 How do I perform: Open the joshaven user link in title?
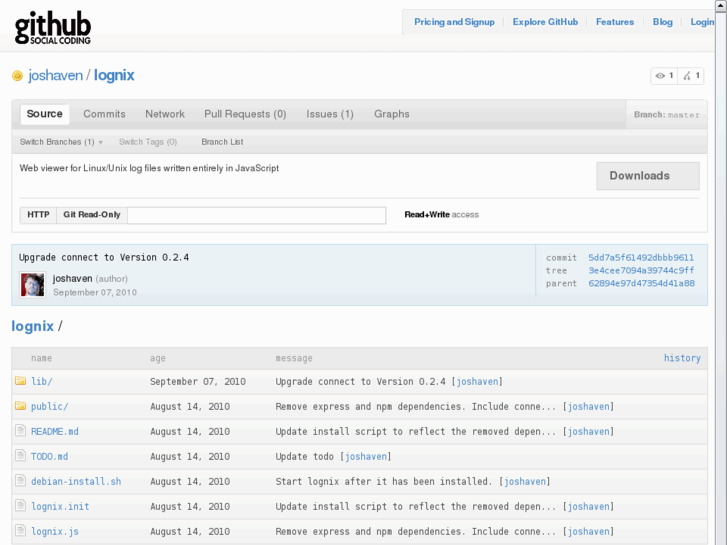[x=55, y=75]
